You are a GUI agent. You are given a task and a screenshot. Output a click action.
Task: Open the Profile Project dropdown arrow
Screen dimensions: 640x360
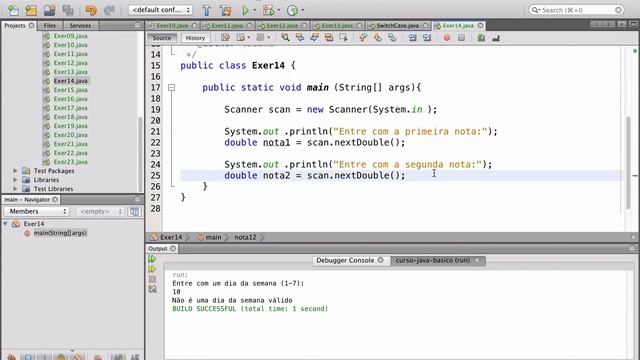tap(303, 10)
